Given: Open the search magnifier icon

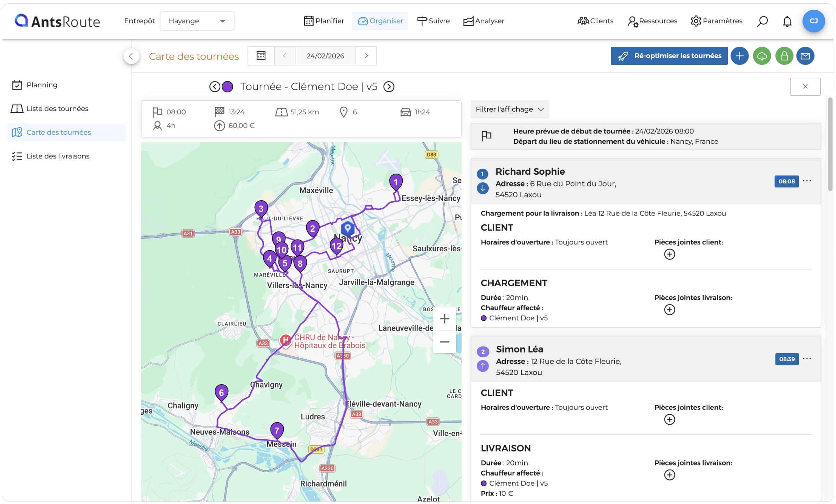Looking at the screenshot, I should tap(762, 21).
